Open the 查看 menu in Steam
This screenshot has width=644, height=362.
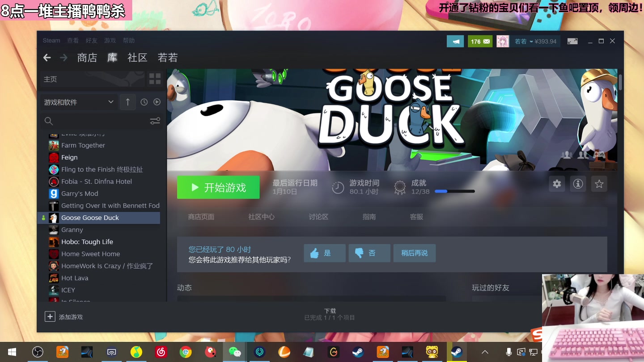(x=73, y=40)
